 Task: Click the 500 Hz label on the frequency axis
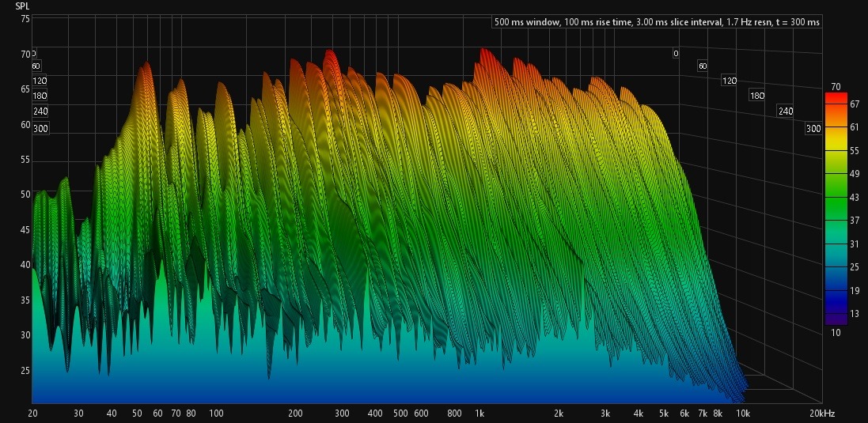400,414
